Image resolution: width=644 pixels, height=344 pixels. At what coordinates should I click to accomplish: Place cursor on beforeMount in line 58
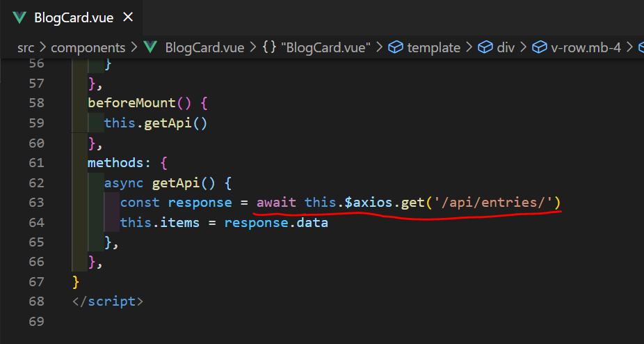pos(132,103)
